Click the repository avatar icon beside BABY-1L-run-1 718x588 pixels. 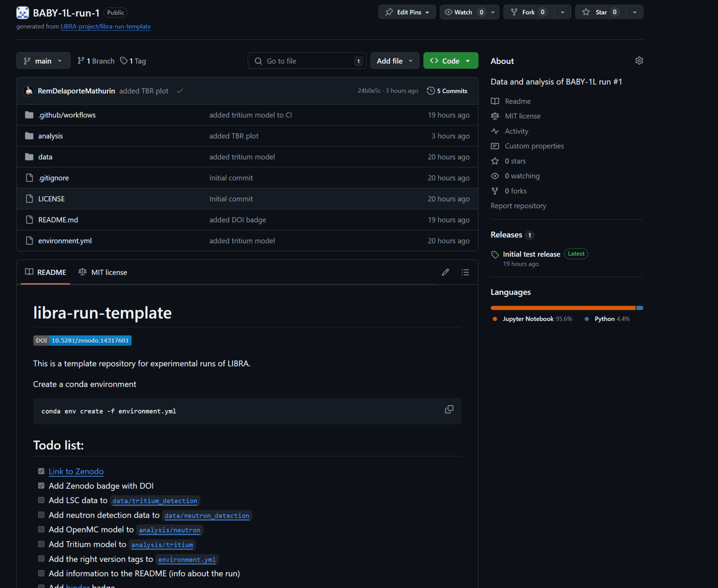click(x=23, y=13)
